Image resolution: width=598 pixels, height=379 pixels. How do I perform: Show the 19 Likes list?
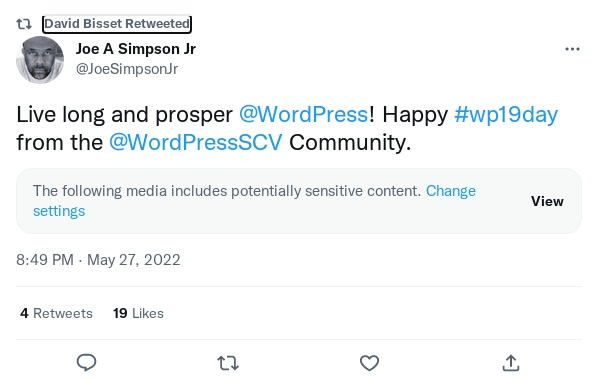138,313
